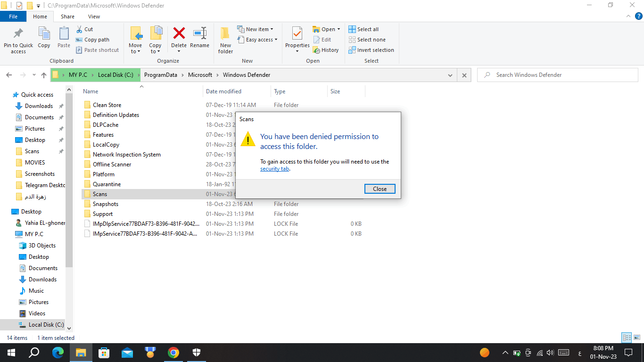Open the Windows Start menu
644x362 pixels.
pyautogui.click(x=11, y=353)
